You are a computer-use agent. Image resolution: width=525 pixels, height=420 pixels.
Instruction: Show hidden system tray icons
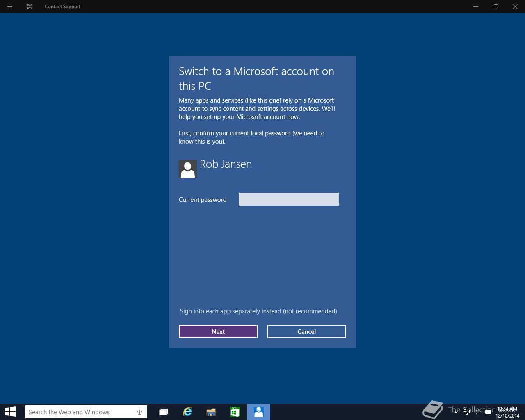pyautogui.click(x=456, y=412)
